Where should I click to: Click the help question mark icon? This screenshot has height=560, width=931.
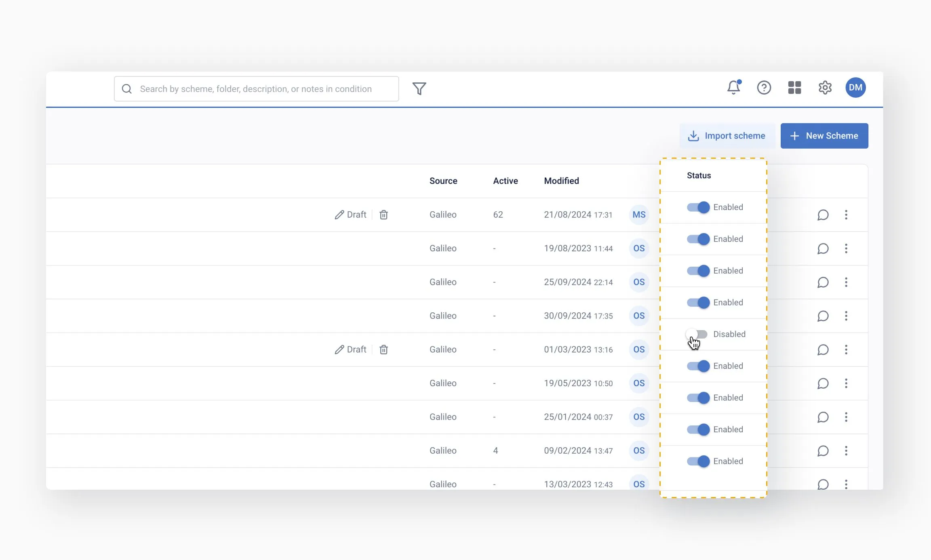point(764,88)
